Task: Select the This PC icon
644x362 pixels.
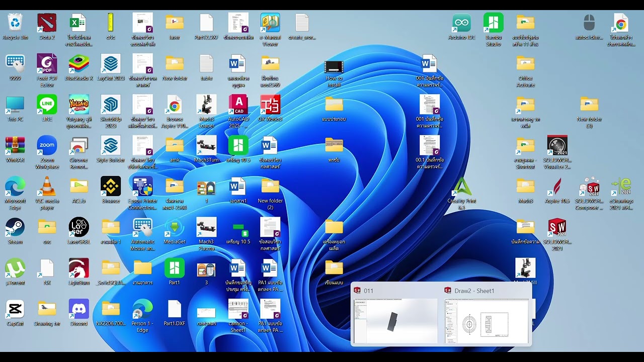Action: pos(15,109)
